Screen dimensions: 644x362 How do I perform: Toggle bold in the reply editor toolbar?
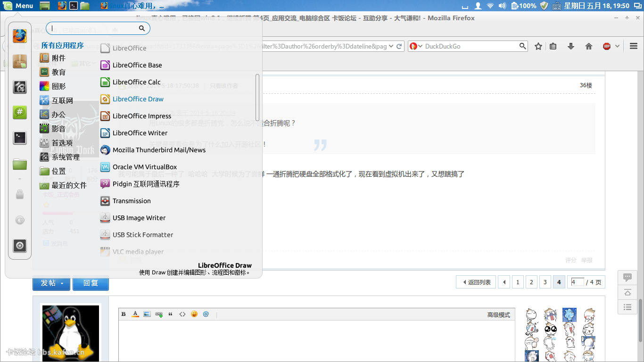click(124, 314)
